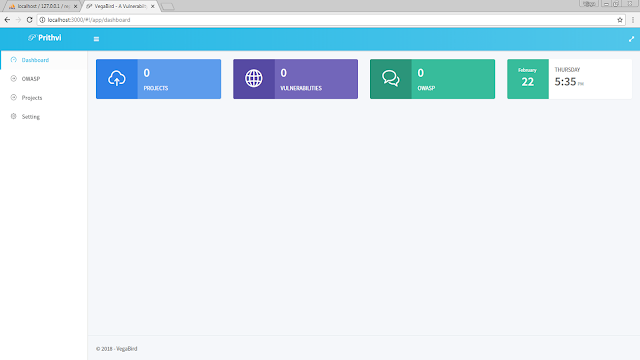Click the 0 OWASP card text
The height and width of the screenshot is (360, 640).
(x=426, y=80)
